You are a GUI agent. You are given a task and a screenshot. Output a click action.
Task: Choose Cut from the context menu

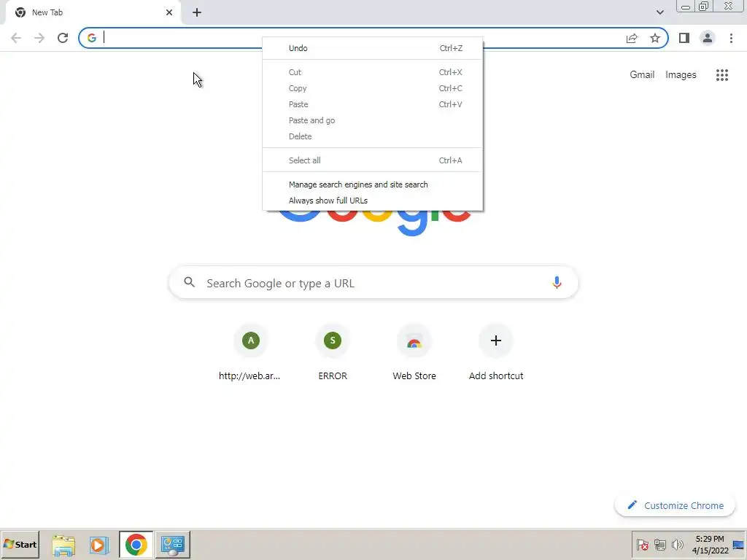pos(373,72)
